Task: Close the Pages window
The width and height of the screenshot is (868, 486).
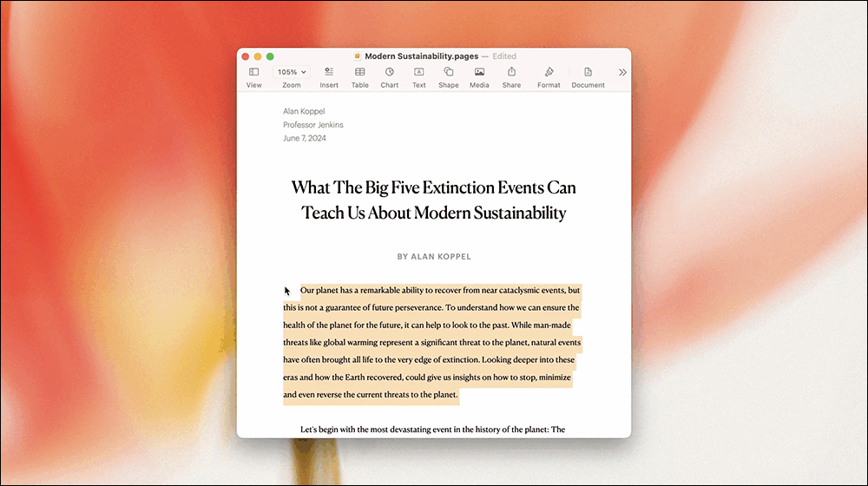Action: click(x=246, y=56)
